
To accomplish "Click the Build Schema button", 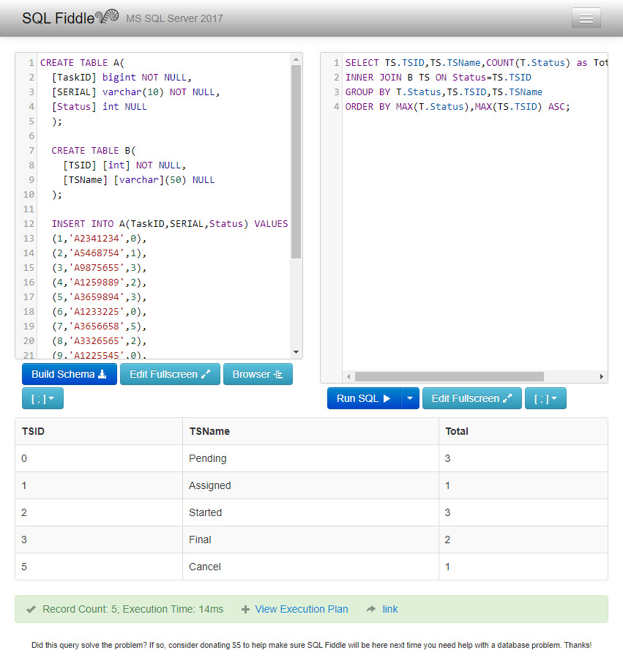I will [x=70, y=374].
